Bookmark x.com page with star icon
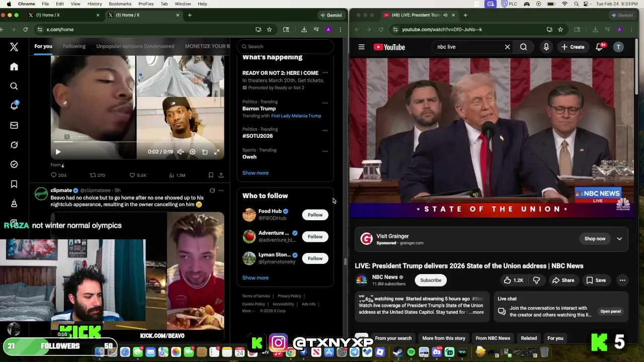Screen dimensions: 644x362 [269, 29]
